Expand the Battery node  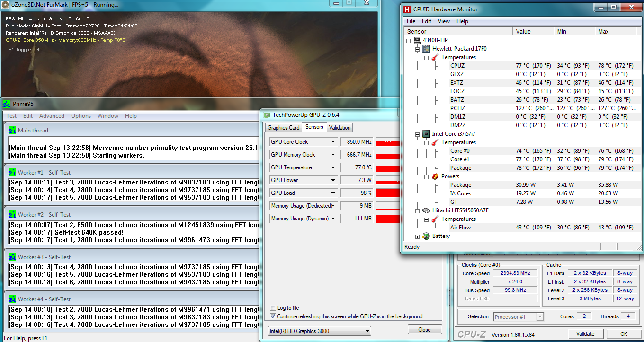[418, 236]
